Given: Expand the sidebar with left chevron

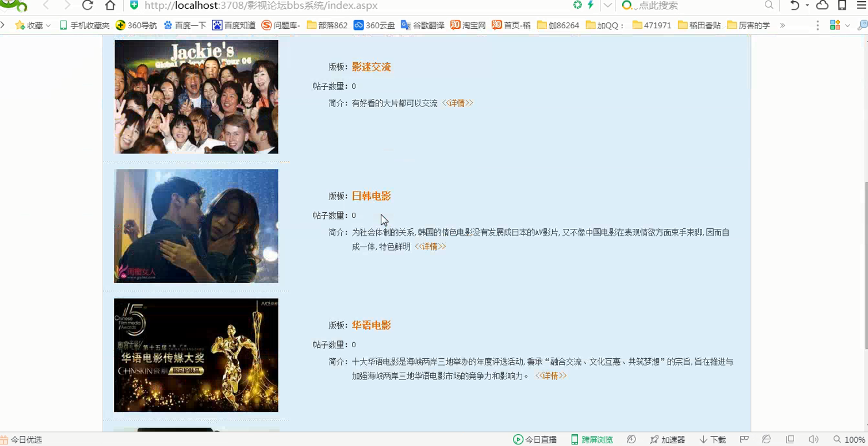Looking at the screenshot, I should (3, 25).
